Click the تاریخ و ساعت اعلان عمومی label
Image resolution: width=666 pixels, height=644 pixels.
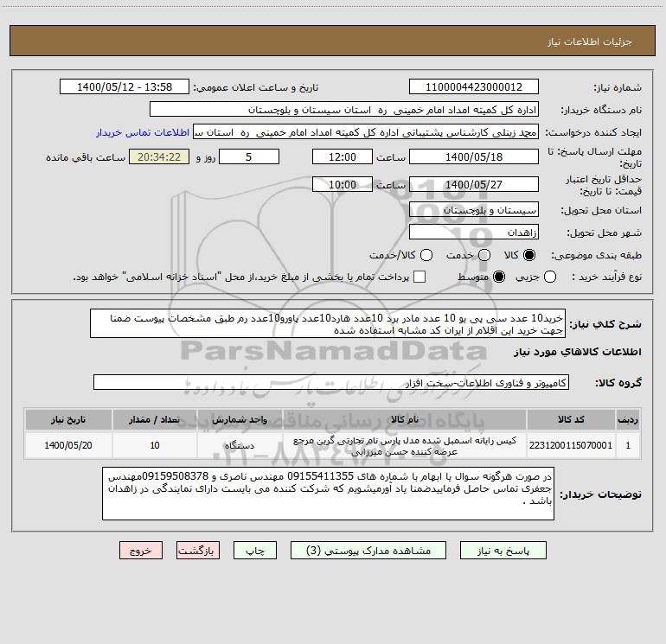pos(256,88)
